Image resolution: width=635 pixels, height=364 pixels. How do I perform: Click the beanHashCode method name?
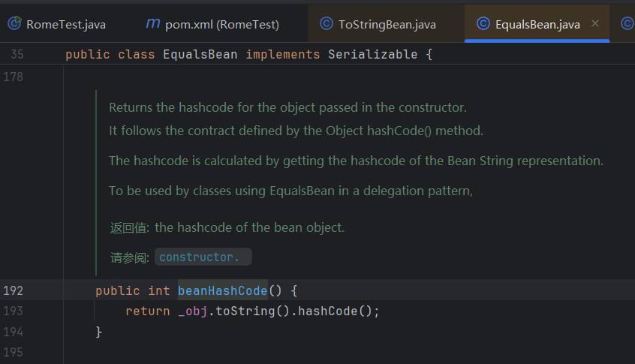tap(222, 290)
